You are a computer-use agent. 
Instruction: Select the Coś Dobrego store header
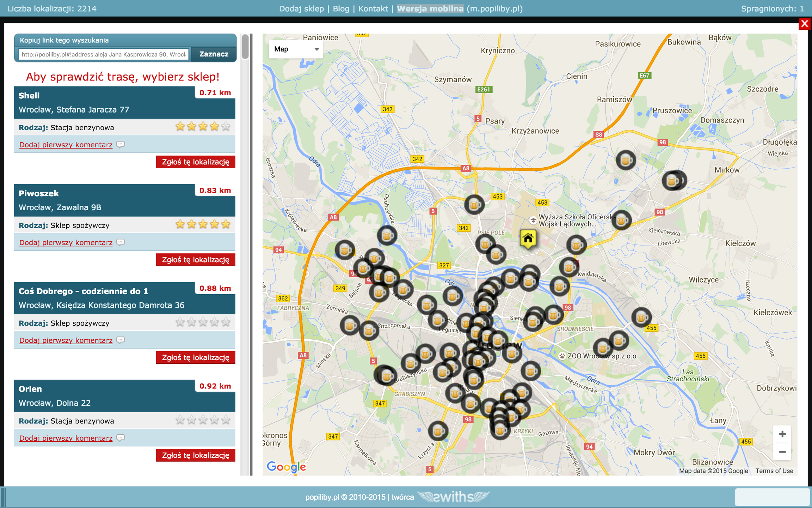tap(125, 298)
